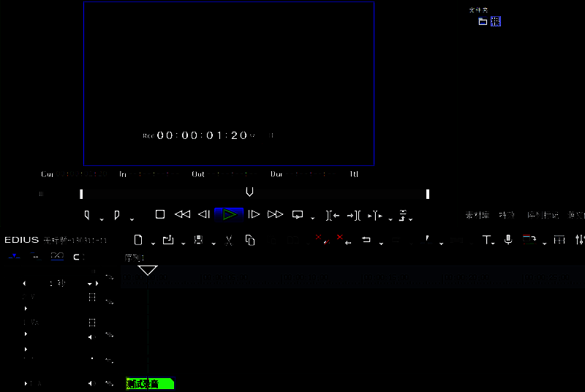Select the green audio clip on the timeline
This screenshot has height=392, width=585.
[x=150, y=383]
